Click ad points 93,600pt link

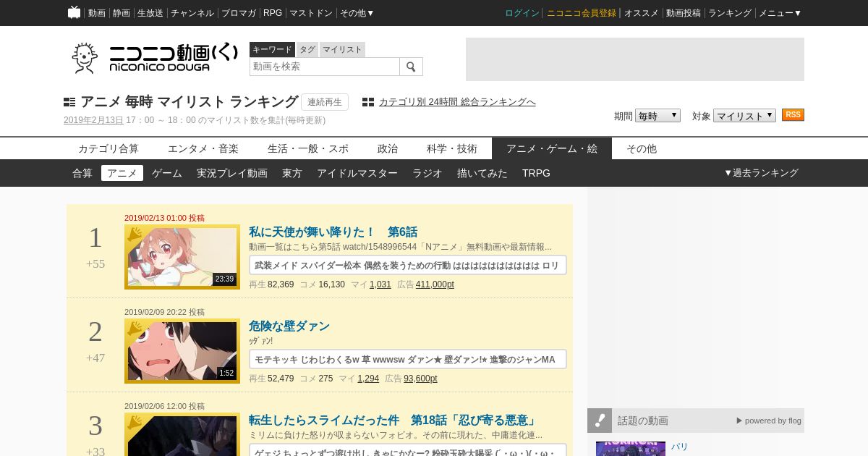420,379
